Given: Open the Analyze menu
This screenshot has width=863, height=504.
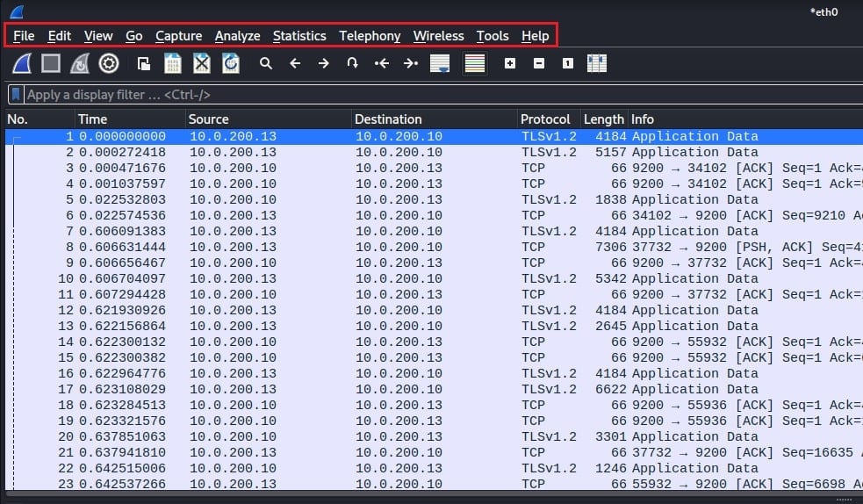Looking at the screenshot, I should [237, 36].
